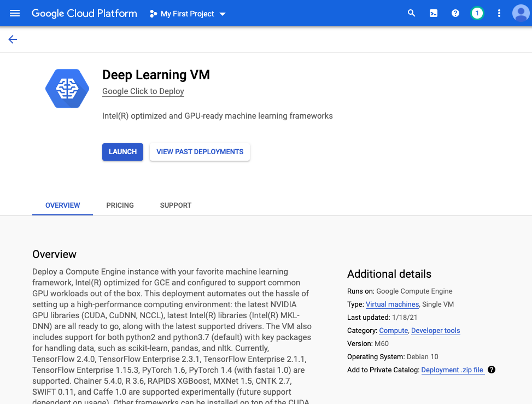The image size is (532, 404).
Task: Switch to the Overview tab
Action: coord(62,205)
